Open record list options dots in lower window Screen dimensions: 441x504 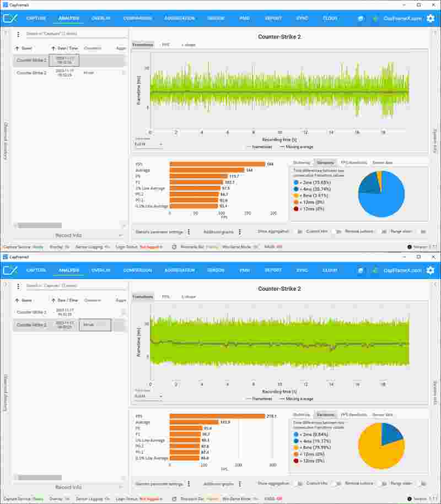point(18,286)
